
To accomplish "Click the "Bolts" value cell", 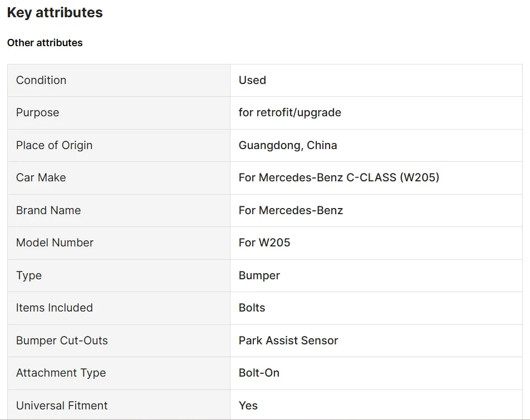I will coord(252,308).
